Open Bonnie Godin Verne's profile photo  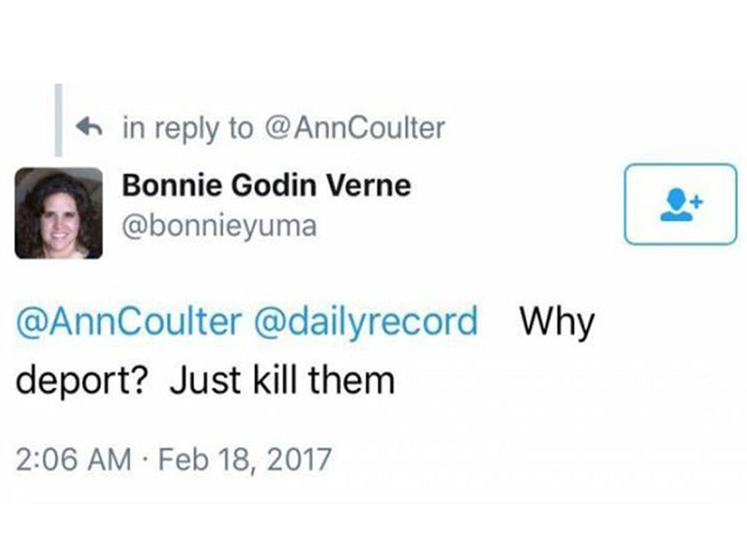(58, 213)
